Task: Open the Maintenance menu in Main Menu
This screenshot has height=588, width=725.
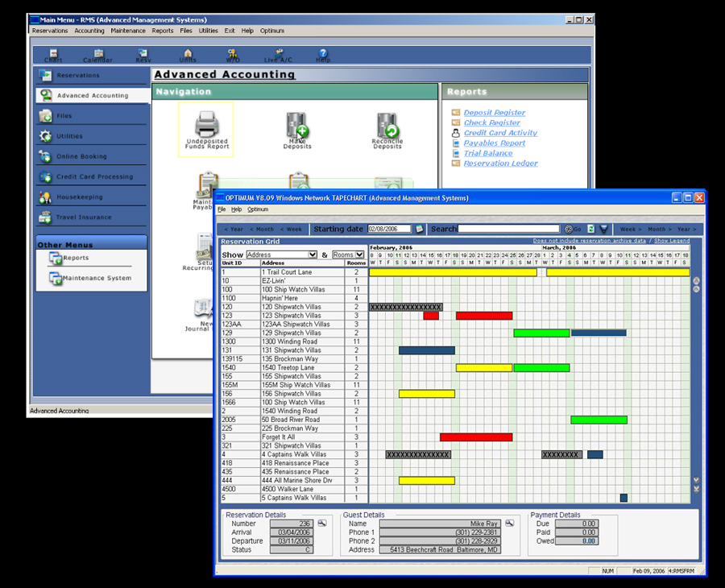Action: click(x=128, y=31)
